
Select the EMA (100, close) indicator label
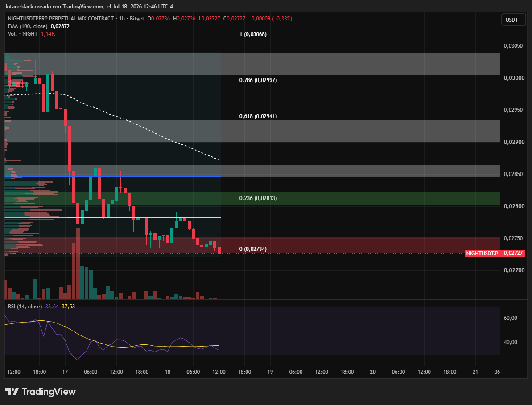(28, 26)
